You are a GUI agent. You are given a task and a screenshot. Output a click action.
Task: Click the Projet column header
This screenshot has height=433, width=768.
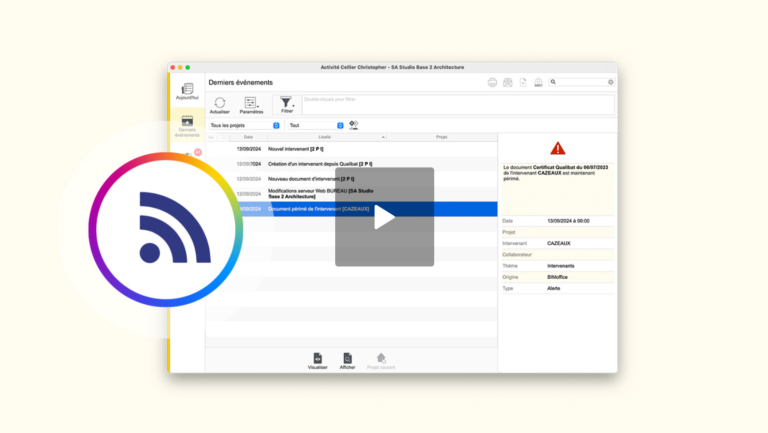tap(441, 137)
